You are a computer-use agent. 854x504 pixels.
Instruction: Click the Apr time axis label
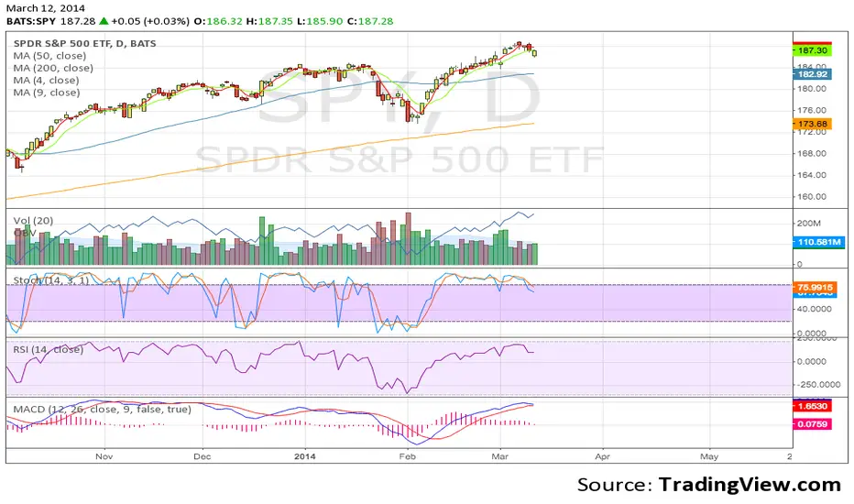[602, 456]
